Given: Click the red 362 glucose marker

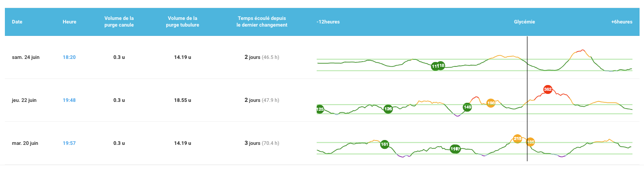Looking at the screenshot, I should (547, 89).
